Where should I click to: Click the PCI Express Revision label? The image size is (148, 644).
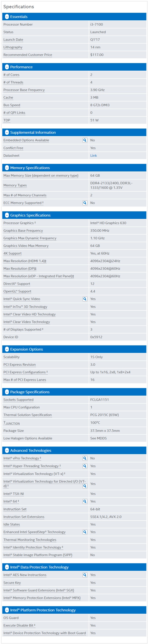(20, 365)
